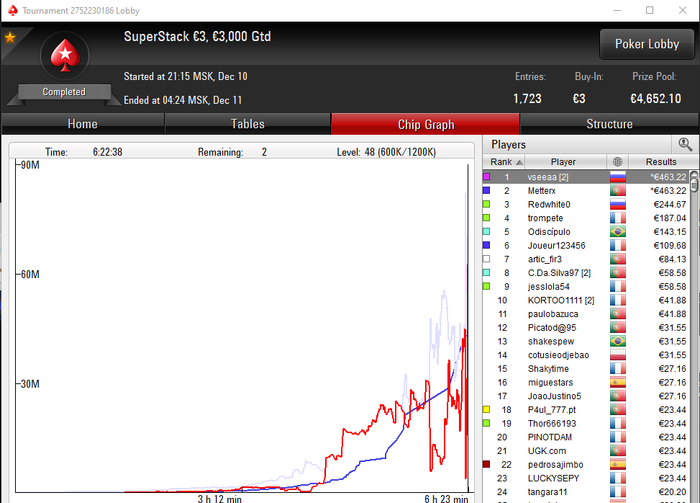
Task: Select player row vseeaa [2]
Action: click(x=586, y=177)
